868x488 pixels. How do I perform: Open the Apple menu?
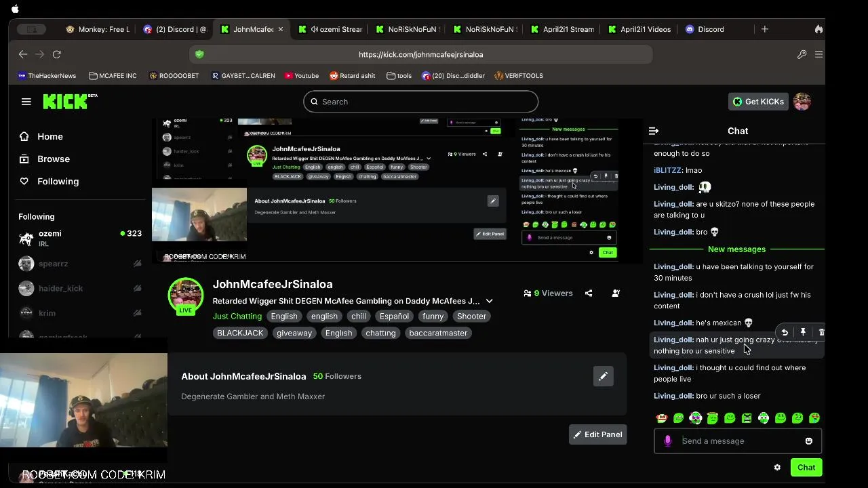(15, 9)
